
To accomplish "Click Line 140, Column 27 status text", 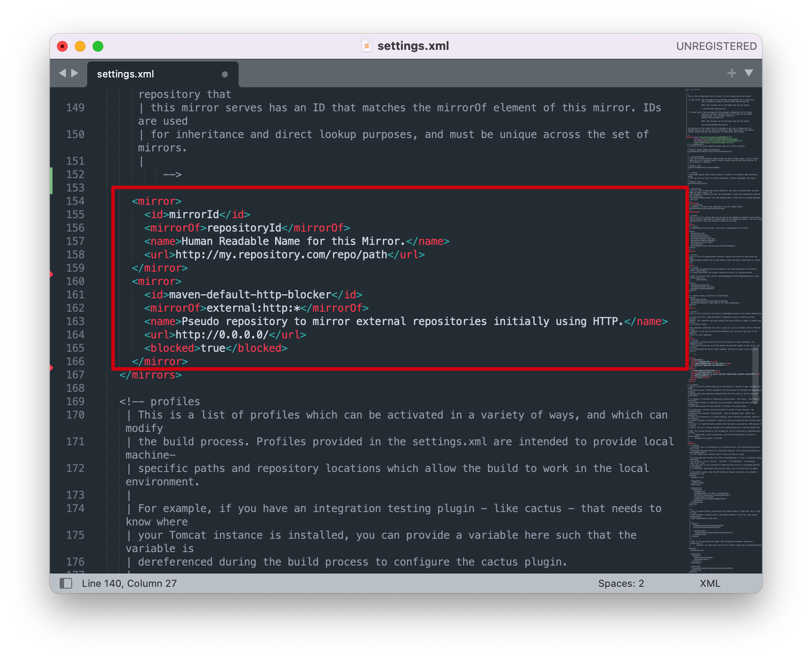I will click(129, 583).
